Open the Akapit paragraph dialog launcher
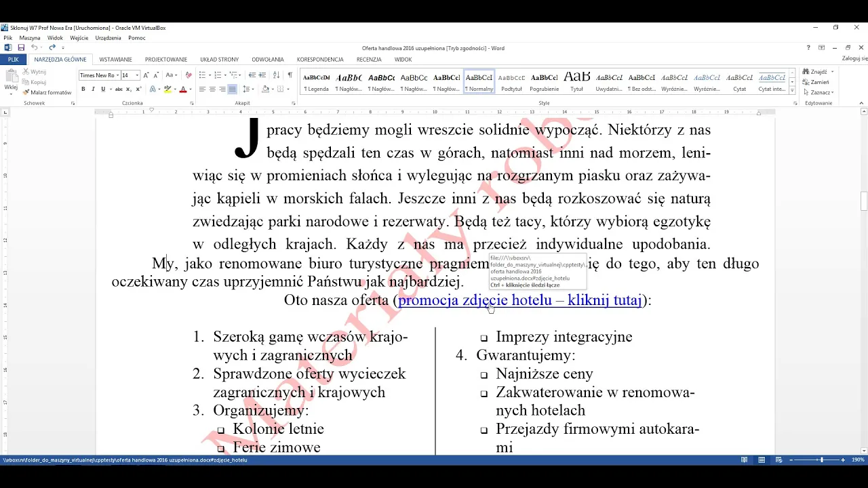Viewport: 868px width, 488px height. click(293, 103)
